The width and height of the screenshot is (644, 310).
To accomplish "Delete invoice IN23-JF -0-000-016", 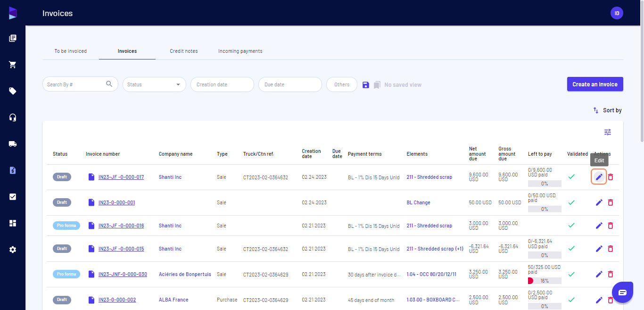I will point(611,226).
